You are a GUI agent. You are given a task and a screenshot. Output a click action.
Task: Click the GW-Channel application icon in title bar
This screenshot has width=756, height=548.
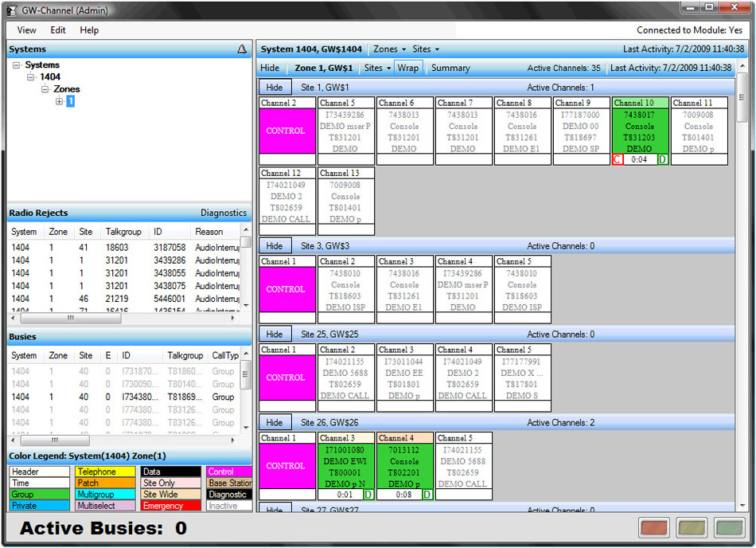pos(10,10)
